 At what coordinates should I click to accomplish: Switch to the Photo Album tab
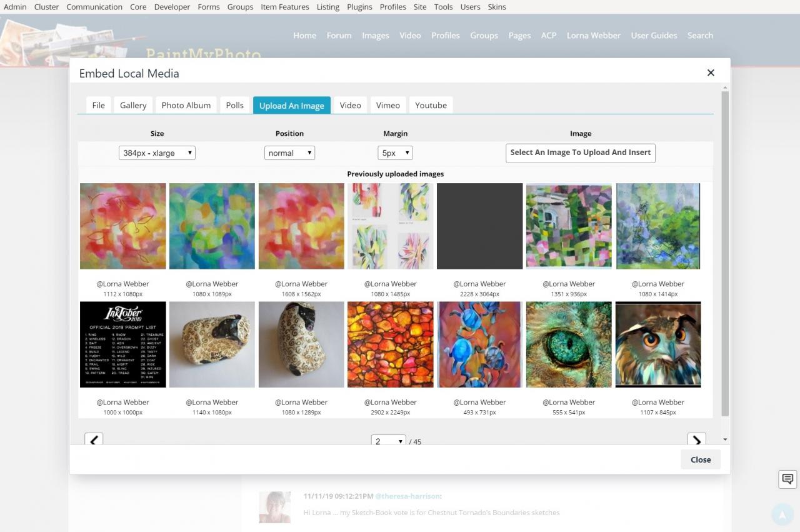pos(186,105)
